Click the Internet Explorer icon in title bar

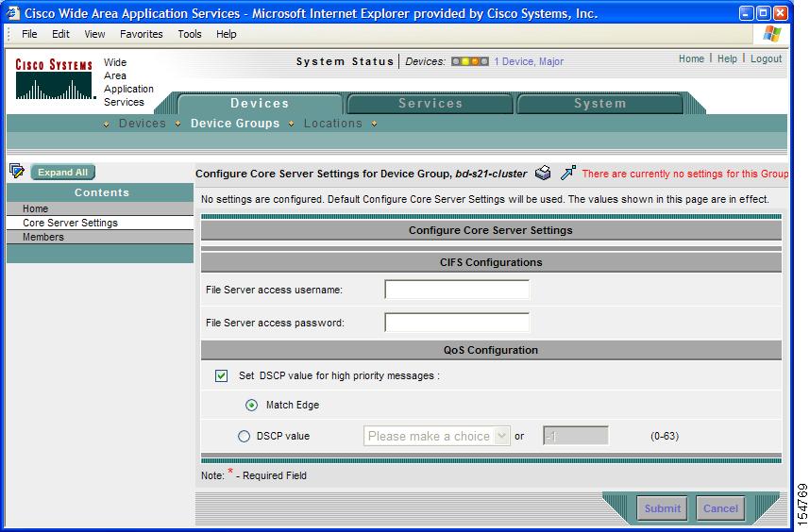click(13, 13)
